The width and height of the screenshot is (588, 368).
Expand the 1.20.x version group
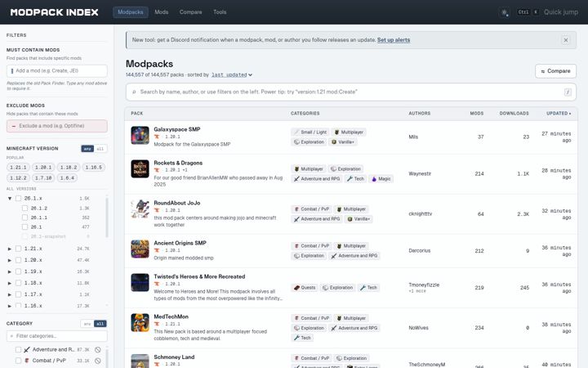(10, 260)
